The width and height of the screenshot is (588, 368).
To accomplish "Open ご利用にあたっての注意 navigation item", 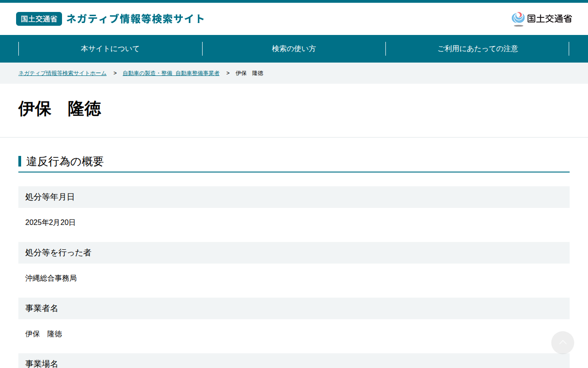I will pos(478,49).
